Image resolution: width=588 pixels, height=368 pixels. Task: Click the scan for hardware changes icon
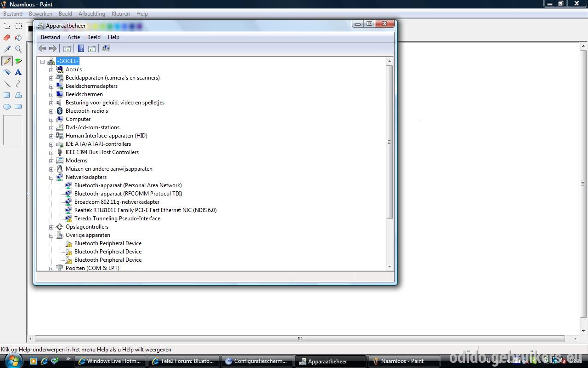pos(106,48)
